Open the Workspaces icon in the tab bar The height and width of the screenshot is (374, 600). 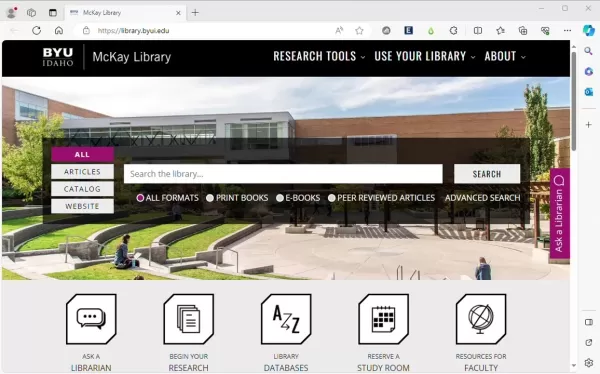31,13
